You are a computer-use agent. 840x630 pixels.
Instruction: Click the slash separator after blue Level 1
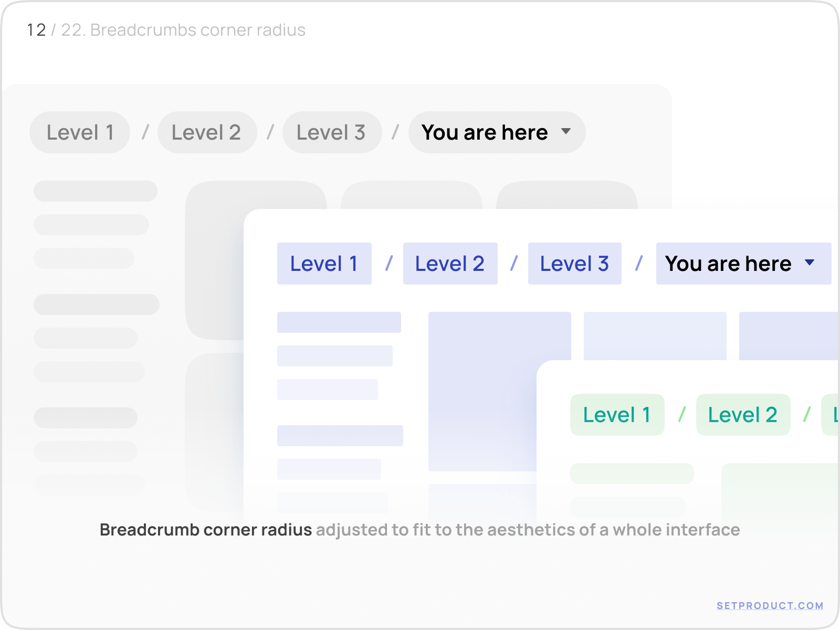pos(389,264)
